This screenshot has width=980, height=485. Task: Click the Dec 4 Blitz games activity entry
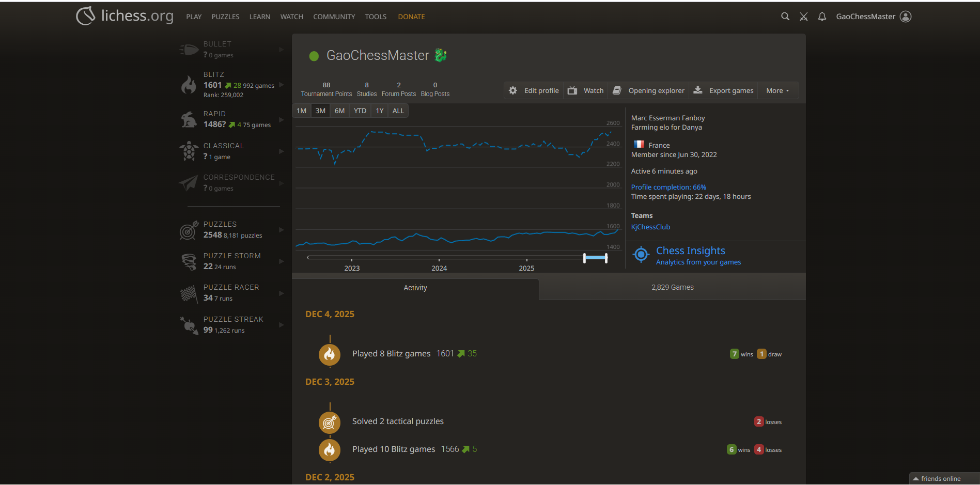point(391,354)
